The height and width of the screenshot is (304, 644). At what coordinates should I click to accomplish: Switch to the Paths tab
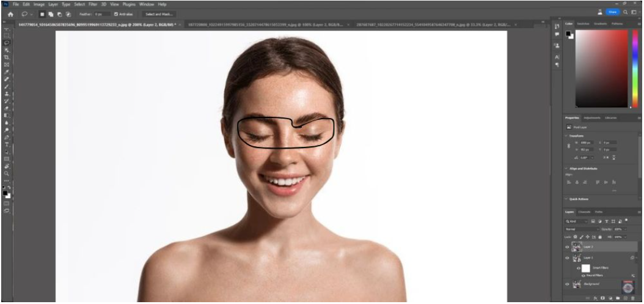tap(599, 212)
